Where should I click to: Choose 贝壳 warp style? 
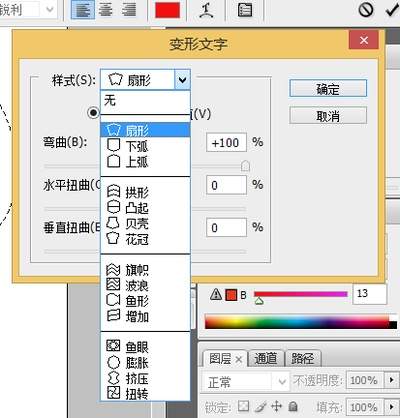pos(145,223)
